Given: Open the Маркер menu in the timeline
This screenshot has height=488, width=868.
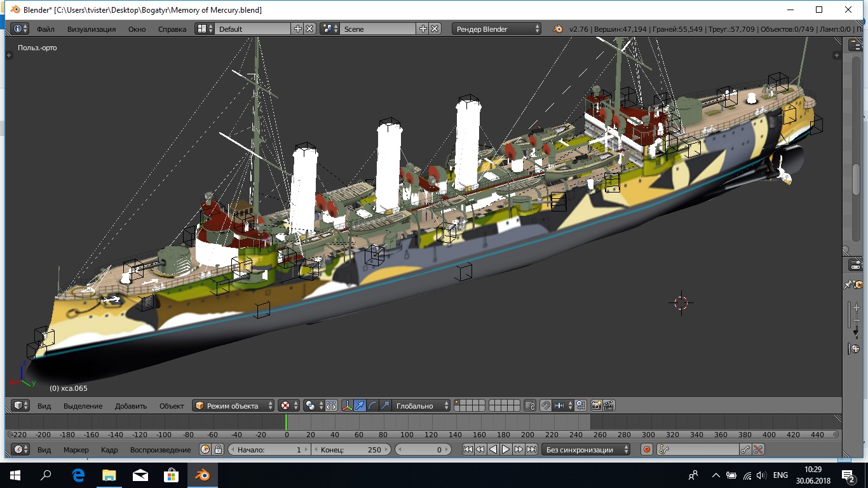Looking at the screenshot, I should click(76, 449).
